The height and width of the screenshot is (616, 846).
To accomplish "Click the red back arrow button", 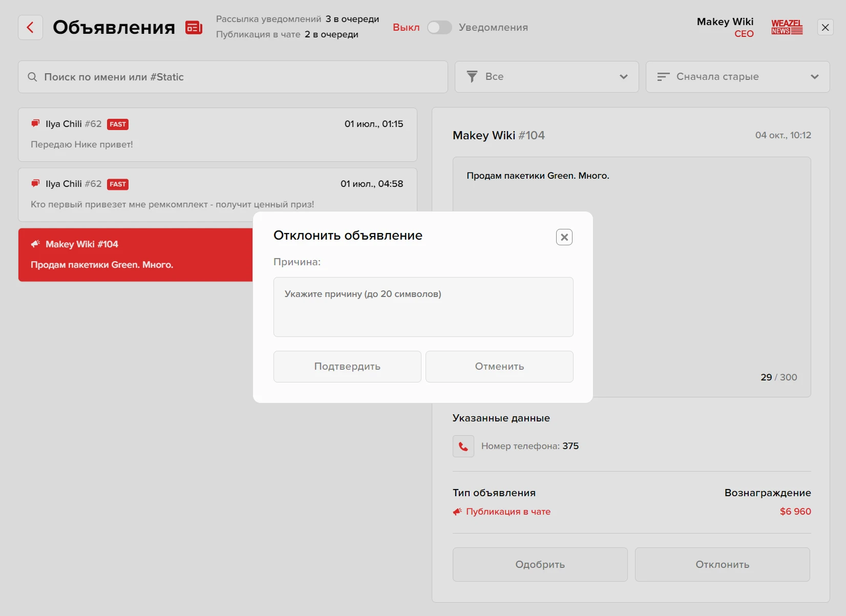I will 30,28.
